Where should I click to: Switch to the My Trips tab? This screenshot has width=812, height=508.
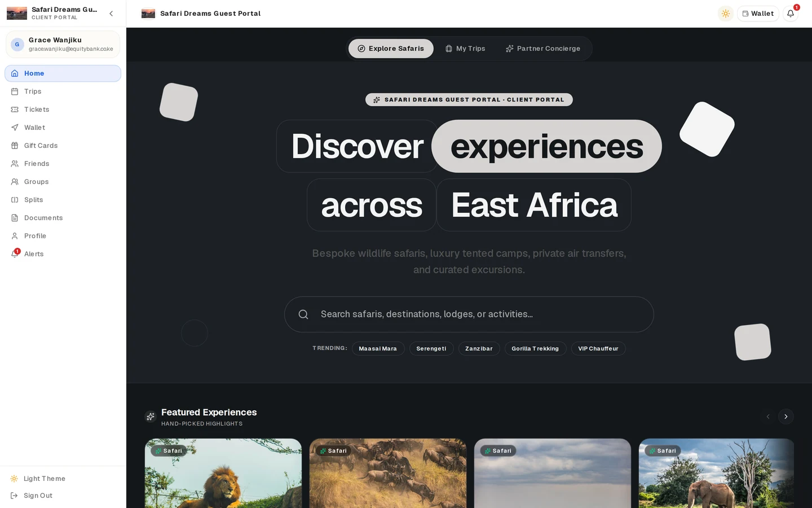click(465, 49)
